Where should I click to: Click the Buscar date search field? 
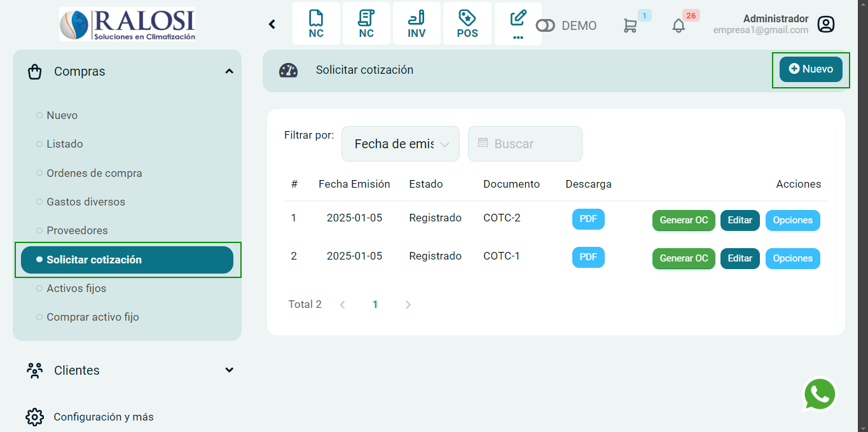tap(525, 144)
